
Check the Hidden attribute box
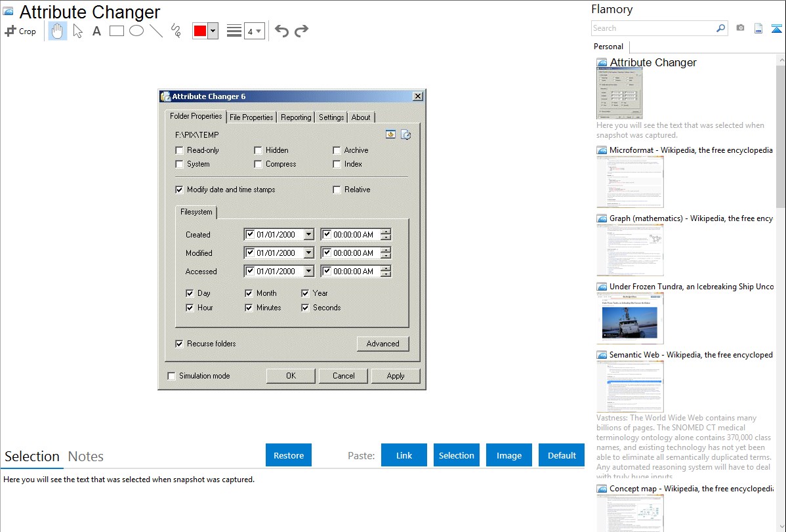[x=258, y=150]
